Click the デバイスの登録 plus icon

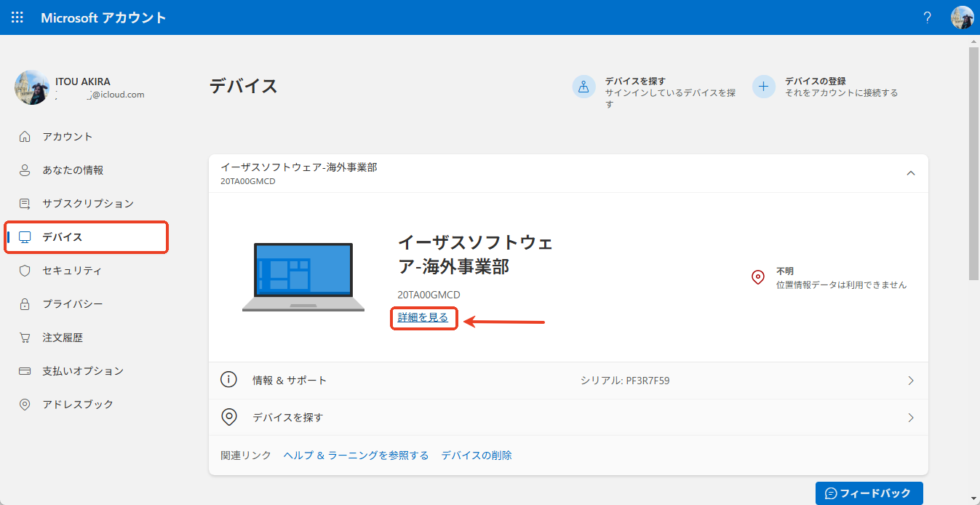coord(763,87)
